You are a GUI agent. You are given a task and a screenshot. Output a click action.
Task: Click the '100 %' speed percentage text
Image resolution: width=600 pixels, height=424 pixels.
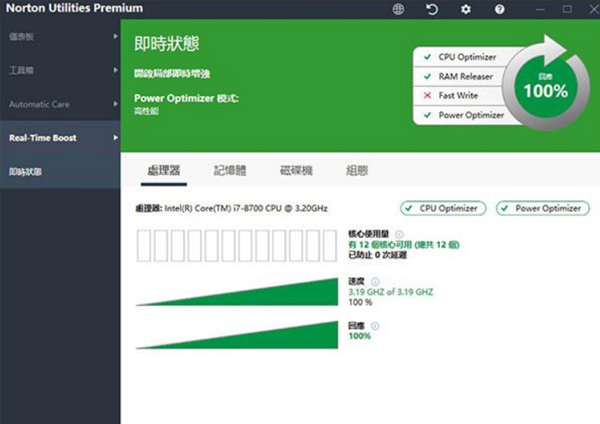(360, 302)
